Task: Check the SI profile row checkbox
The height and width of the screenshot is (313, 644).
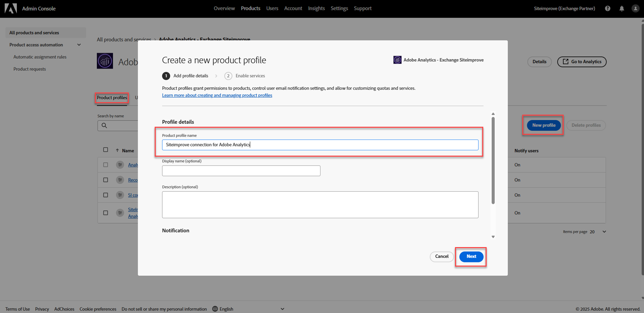Action: pyautogui.click(x=106, y=195)
